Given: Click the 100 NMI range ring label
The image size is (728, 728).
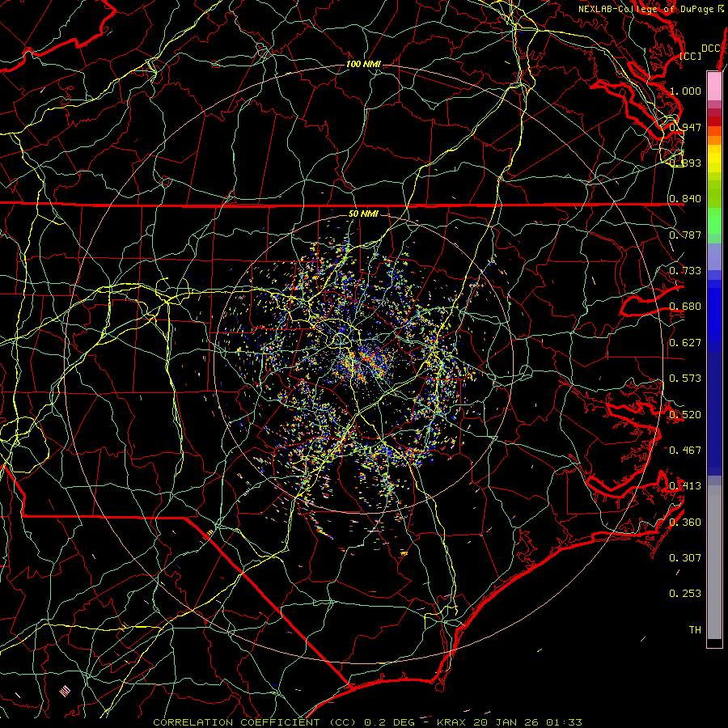Looking at the screenshot, I should click(363, 64).
